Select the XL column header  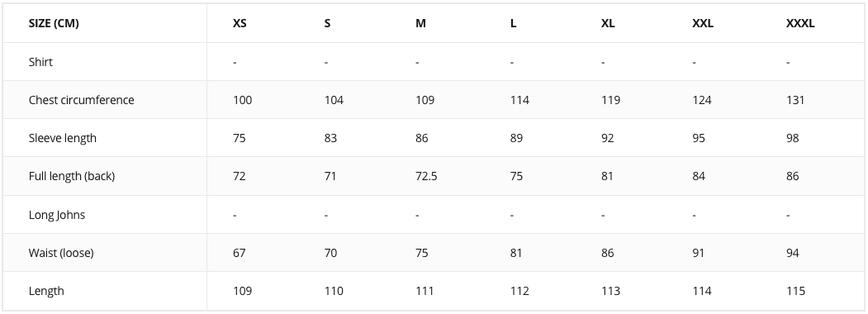pyautogui.click(x=608, y=23)
